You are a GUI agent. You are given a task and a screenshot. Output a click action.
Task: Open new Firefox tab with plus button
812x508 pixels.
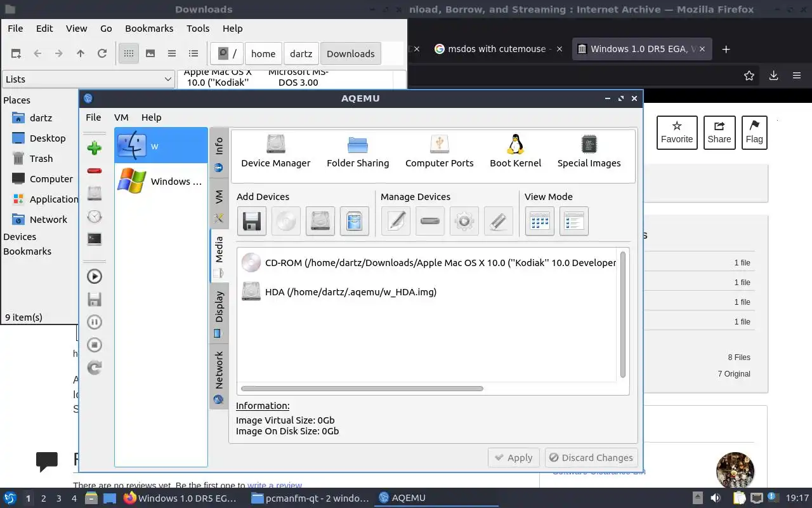(x=726, y=49)
